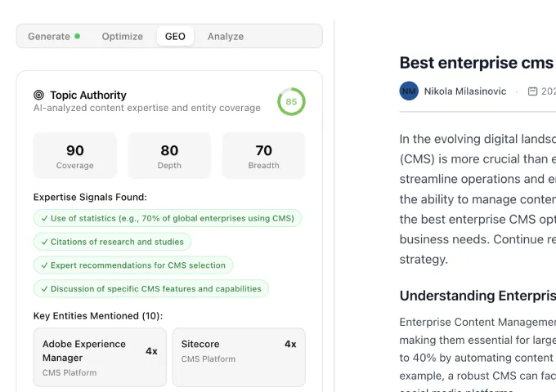This screenshot has width=556, height=392.
Task: Select the GEO tab
Action: click(175, 36)
